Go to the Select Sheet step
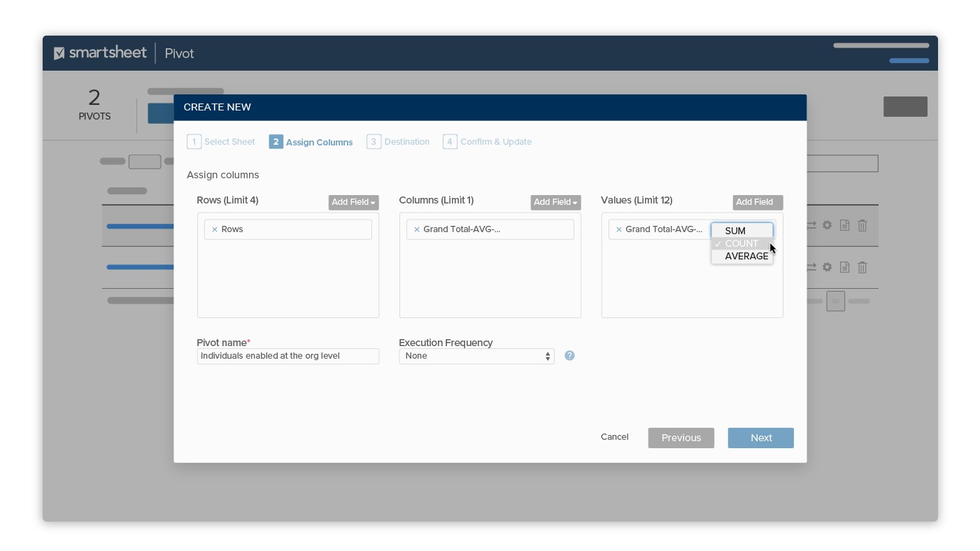The image size is (980, 551). point(221,142)
